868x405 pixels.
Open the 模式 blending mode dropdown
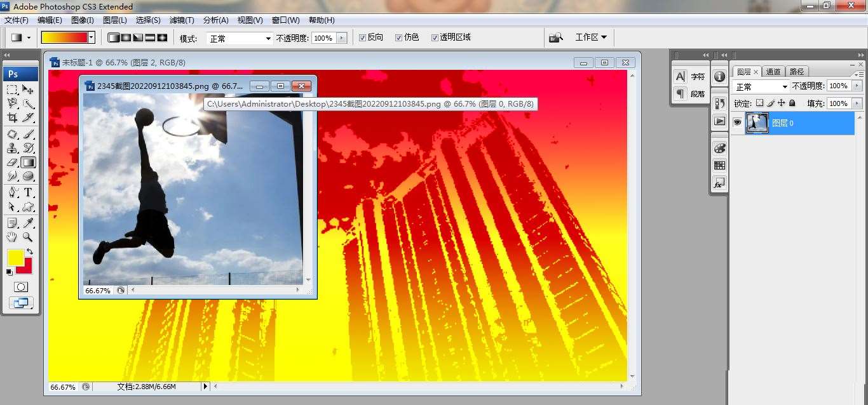click(238, 37)
